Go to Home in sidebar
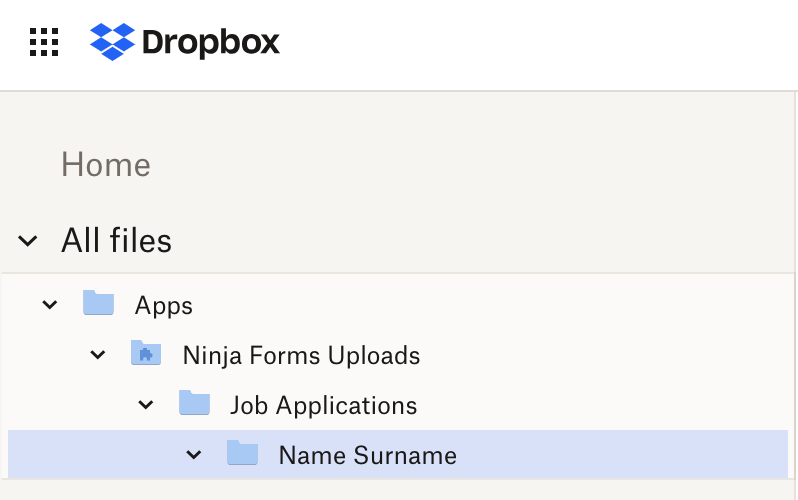Image resolution: width=798 pixels, height=500 pixels. (x=106, y=164)
